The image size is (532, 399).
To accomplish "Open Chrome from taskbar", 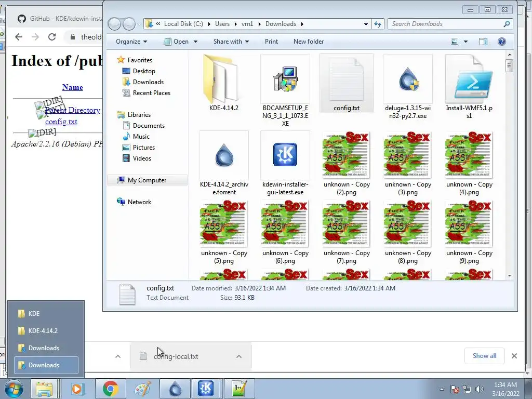I will point(111,389).
